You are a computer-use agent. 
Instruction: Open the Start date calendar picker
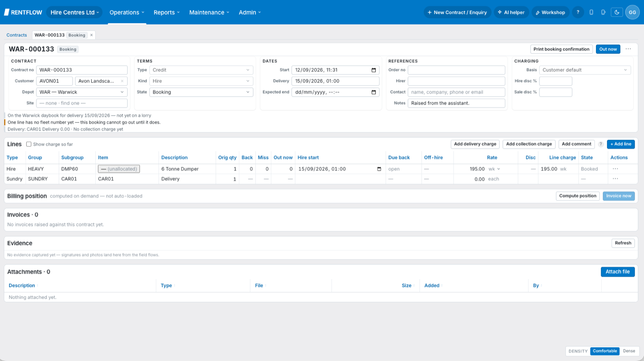coord(374,70)
